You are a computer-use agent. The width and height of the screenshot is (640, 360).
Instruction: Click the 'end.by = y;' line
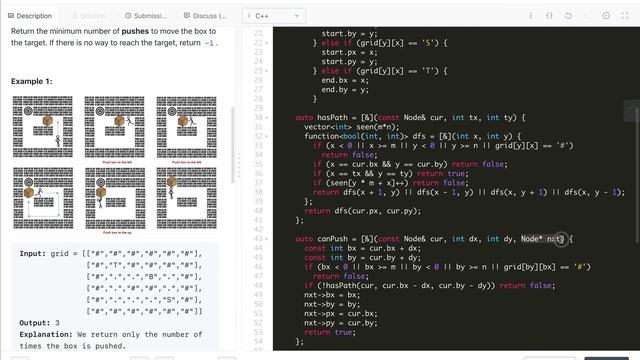(345, 90)
